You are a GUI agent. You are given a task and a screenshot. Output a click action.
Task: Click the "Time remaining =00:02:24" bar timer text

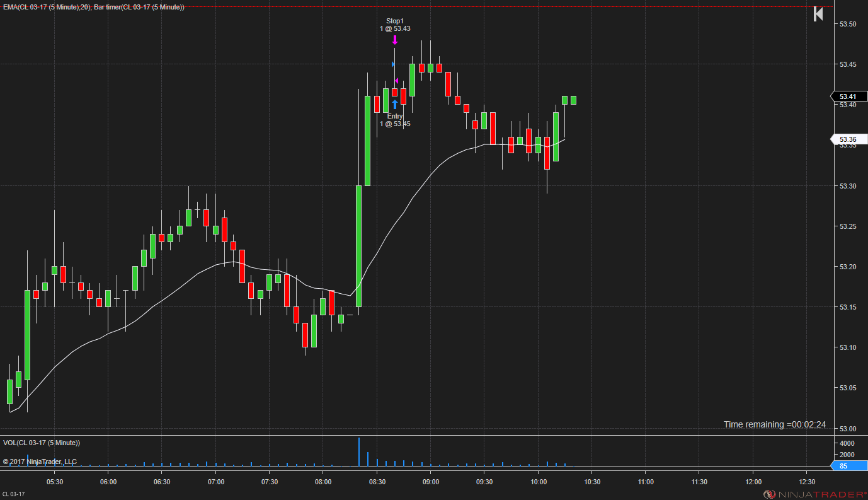point(775,424)
